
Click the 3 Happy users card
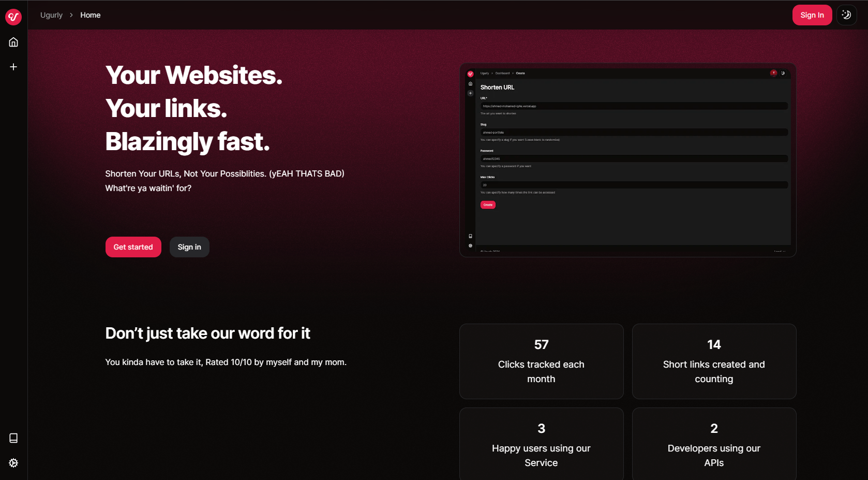tap(541, 444)
